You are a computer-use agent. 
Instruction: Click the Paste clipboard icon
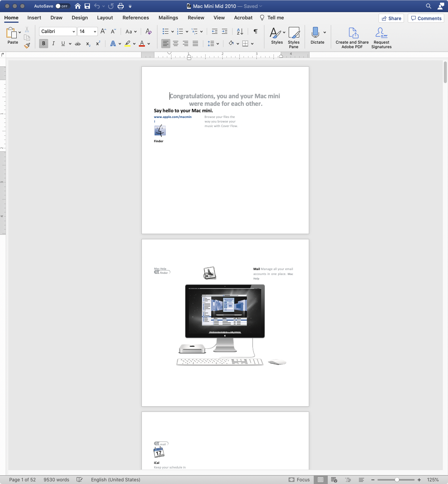[x=12, y=33]
